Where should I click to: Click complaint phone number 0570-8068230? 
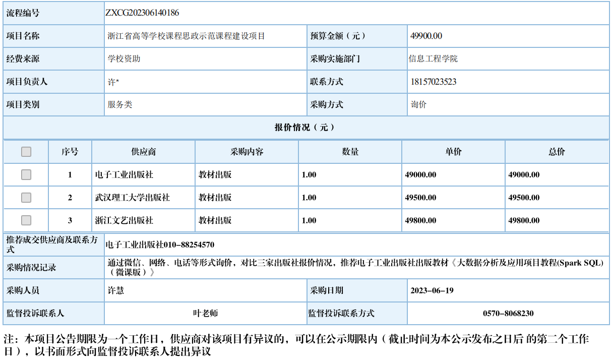click(x=508, y=314)
